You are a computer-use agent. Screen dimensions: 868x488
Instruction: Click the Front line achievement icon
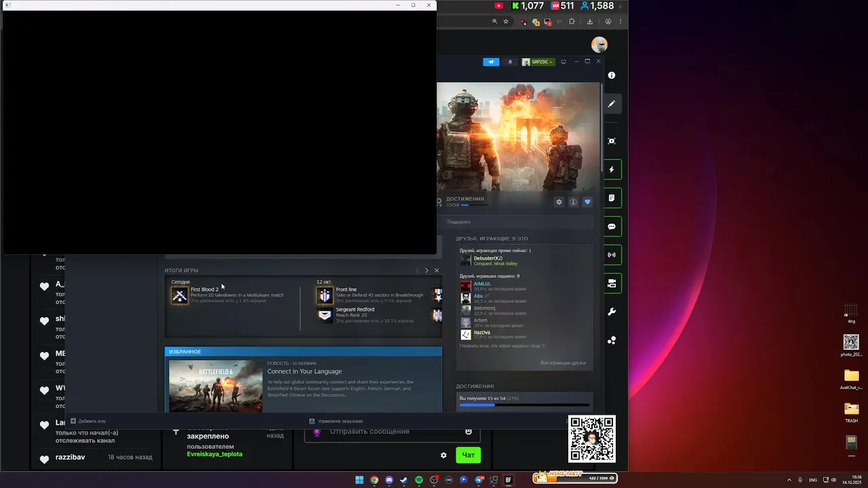pyautogui.click(x=325, y=295)
